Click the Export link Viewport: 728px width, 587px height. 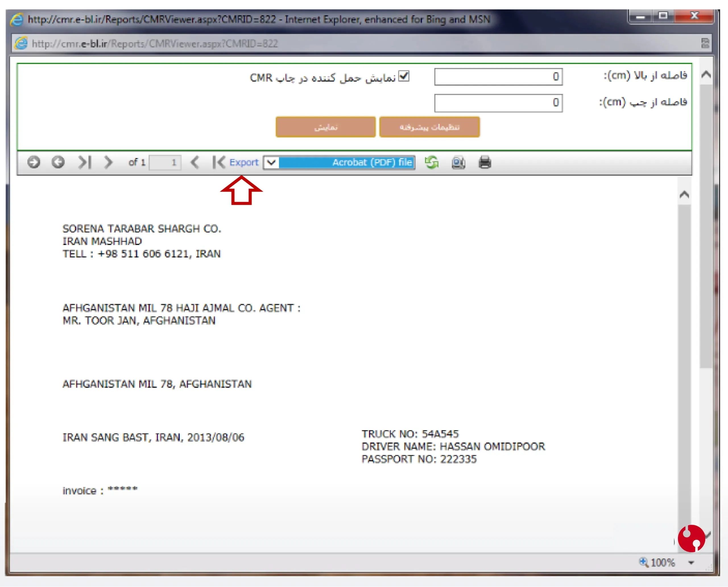click(x=244, y=162)
